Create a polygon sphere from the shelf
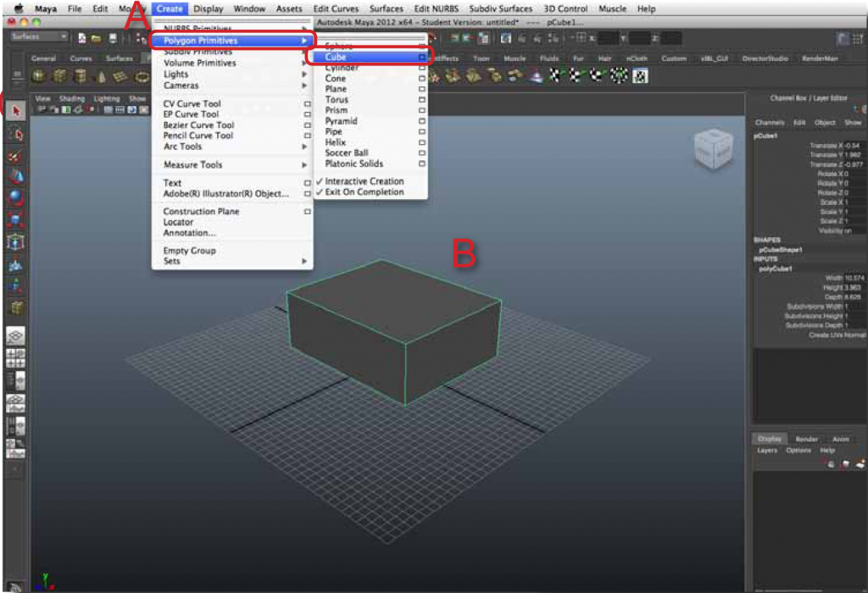 tap(37, 76)
